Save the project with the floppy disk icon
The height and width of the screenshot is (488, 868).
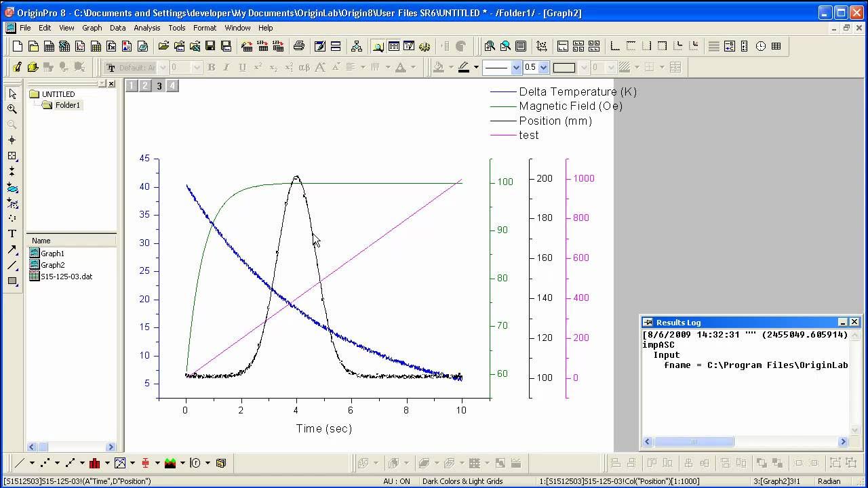[210, 46]
